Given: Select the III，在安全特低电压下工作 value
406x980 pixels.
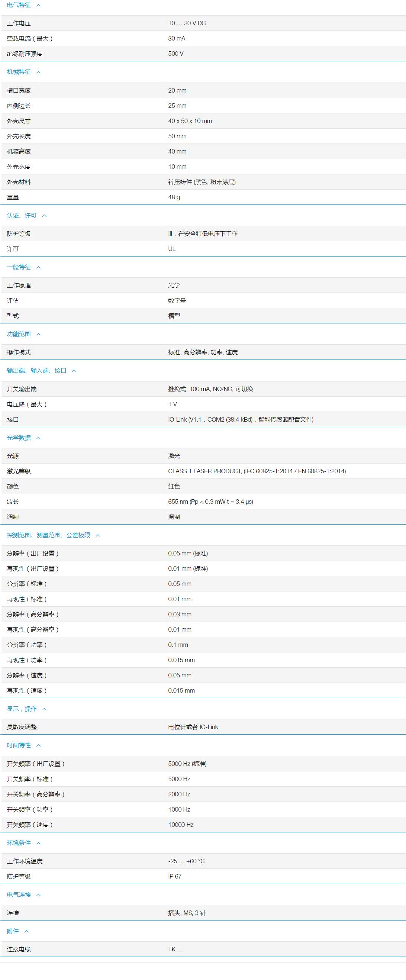Looking at the screenshot, I should 203,233.
